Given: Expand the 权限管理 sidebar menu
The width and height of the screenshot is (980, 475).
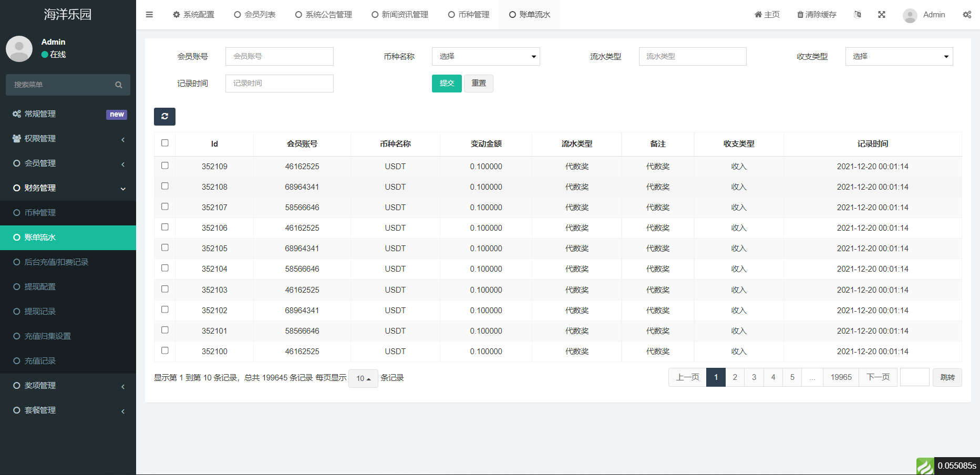Looking at the screenshot, I should pyautogui.click(x=68, y=139).
